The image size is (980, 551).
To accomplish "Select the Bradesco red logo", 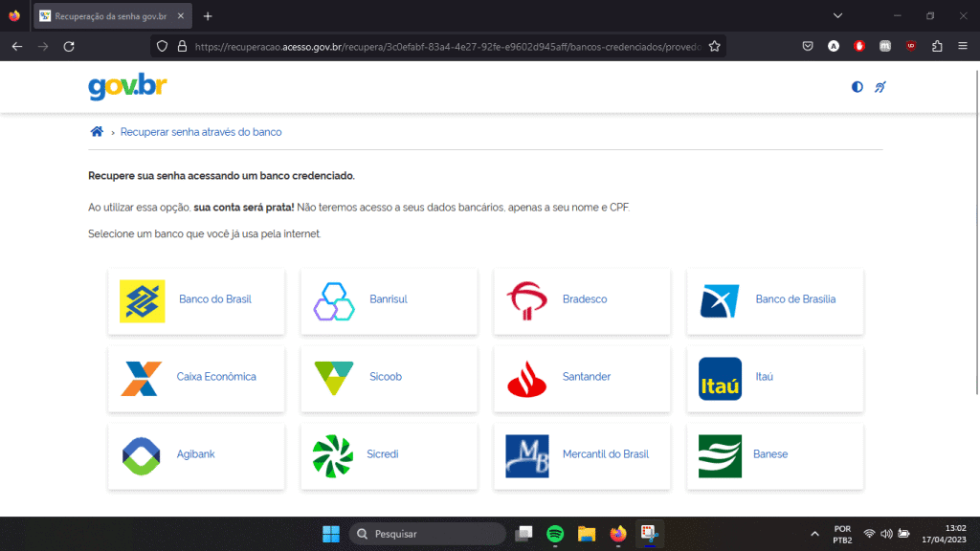I will tap(527, 300).
